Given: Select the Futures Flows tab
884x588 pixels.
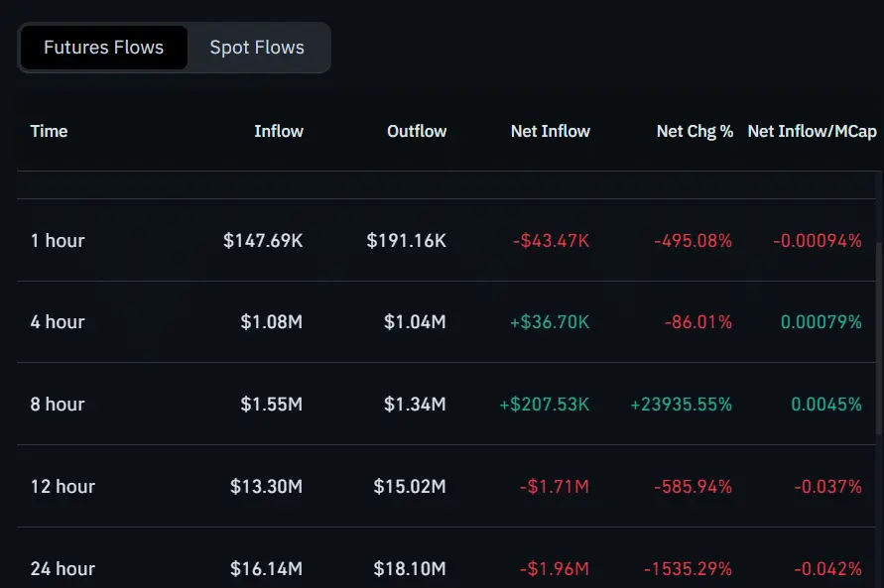Looking at the screenshot, I should [103, 47].
